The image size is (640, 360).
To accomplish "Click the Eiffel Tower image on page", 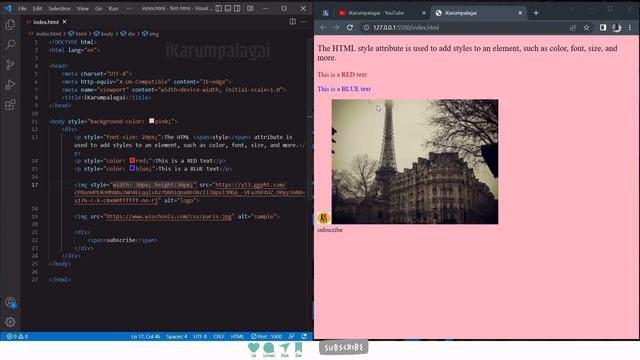I will [x=415, y=162].
